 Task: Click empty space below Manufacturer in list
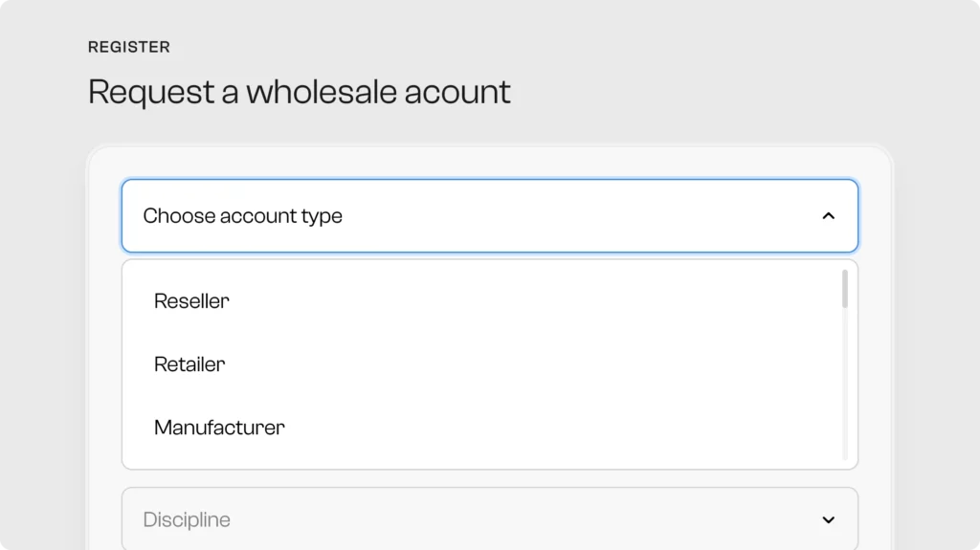click(x=479, y=457)
